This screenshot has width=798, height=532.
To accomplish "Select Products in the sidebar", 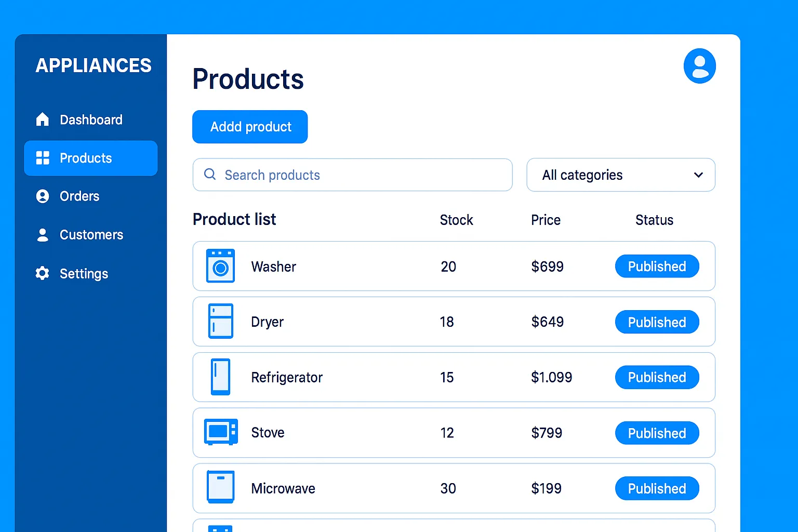I will click(90, 158).
